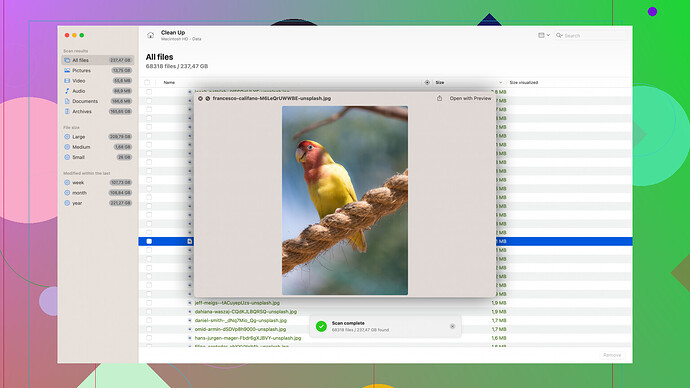Click the Macintosh HD - Data subtitle
Image resolution: width=690 pixels, height=388 pixels.
181,39
